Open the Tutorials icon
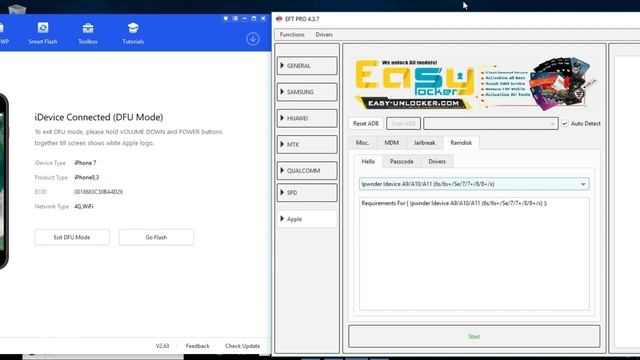 (133, 33)
